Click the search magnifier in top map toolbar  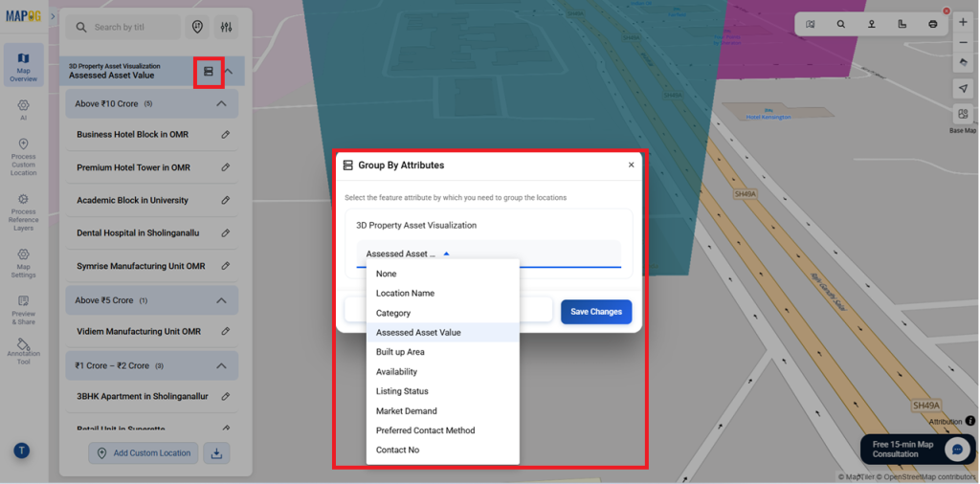tap(840, 24)
